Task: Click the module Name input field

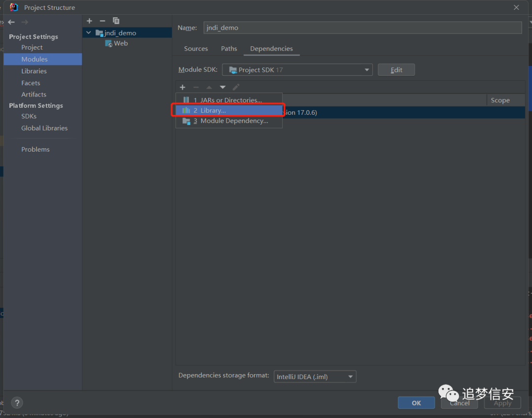Action: tap(363, 28)
